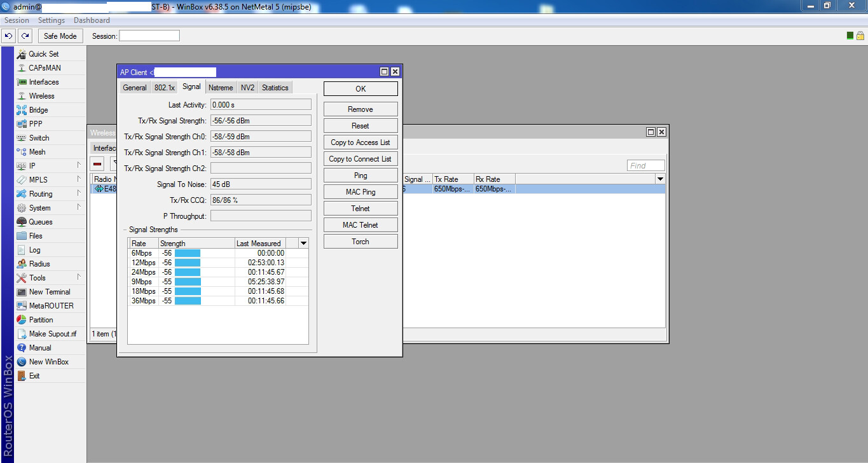This screenshot has width=868, height=463.
Task: Expand the MPLS submenu arrow
Action: pyautogui.click(x=79, y=179)
